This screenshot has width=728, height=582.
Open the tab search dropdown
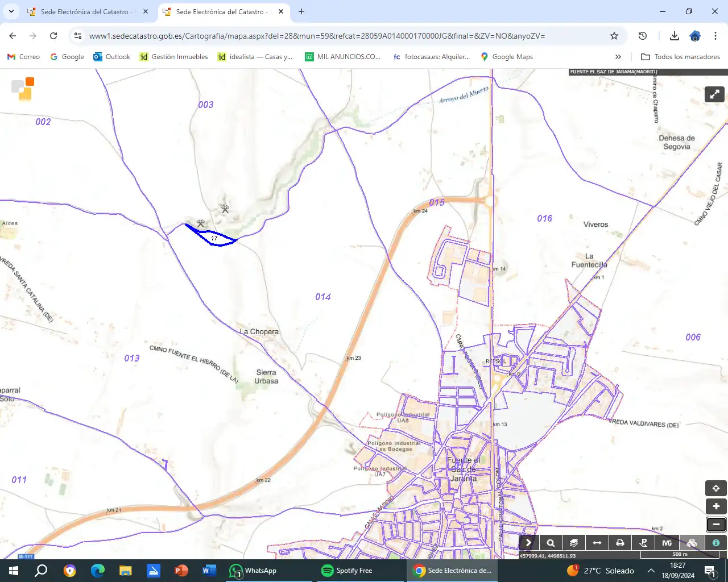11,11
